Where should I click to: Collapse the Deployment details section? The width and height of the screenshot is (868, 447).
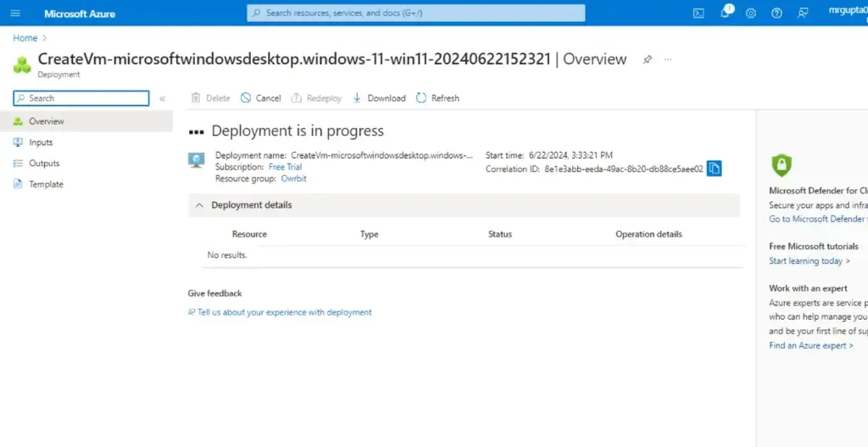[x=199, y=205]
